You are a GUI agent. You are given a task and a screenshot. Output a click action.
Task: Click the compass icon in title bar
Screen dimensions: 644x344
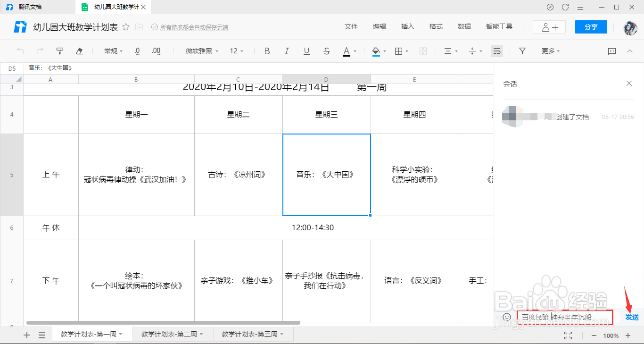550,7
